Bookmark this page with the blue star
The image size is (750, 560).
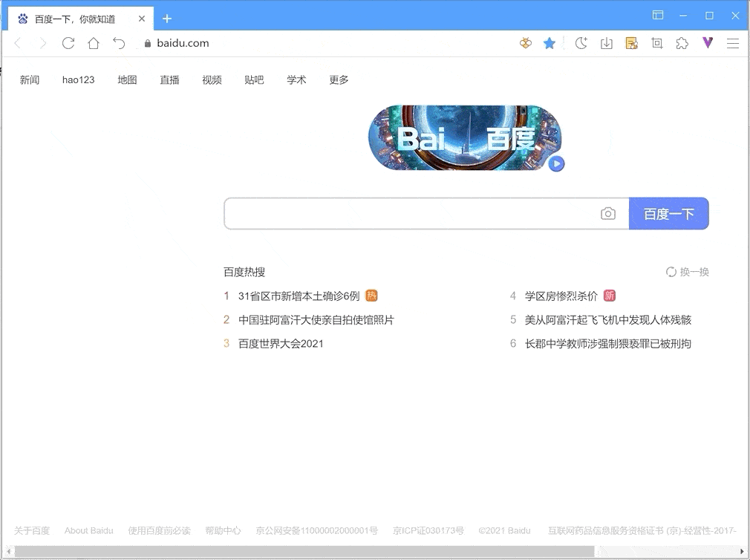[549, 44]
